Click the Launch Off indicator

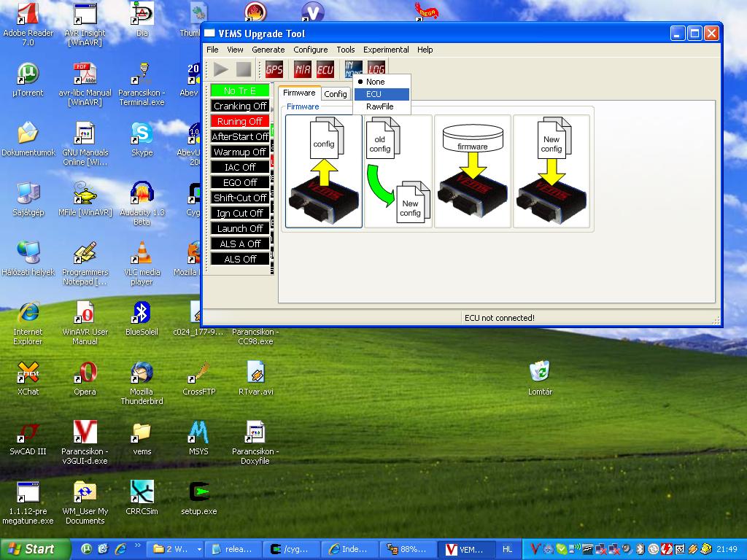(x=240, y=228)
